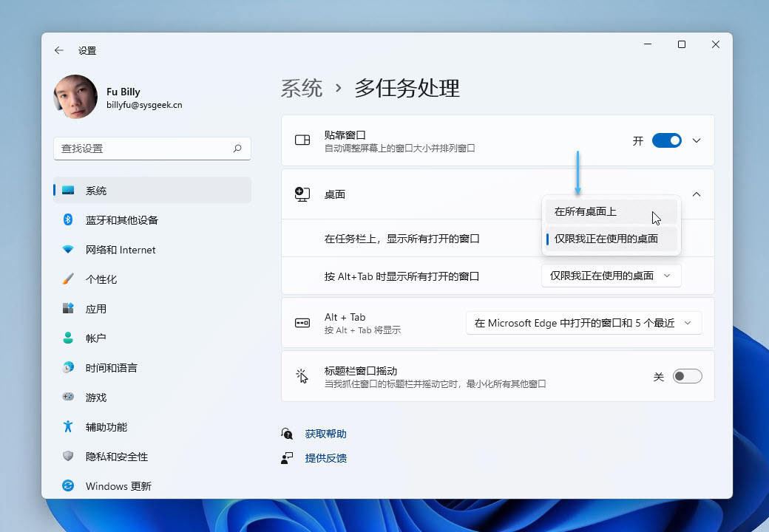Open 辅助功能 accessibility settings
The height and width of the screenshot is (532, 769).
[x=106, y=427]
